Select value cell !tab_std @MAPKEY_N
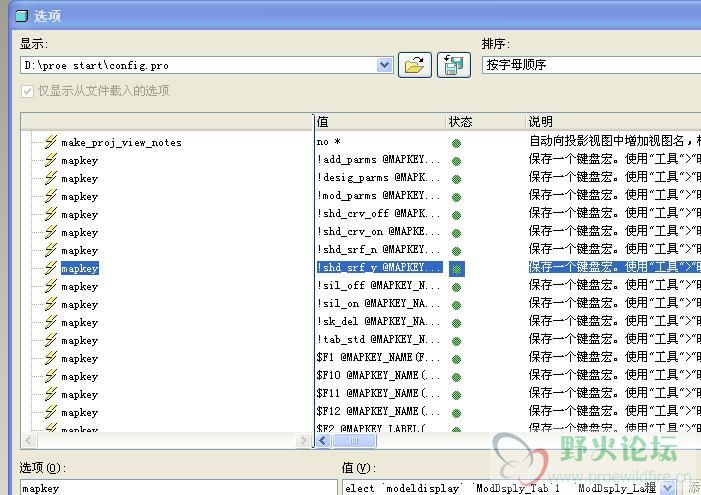The width and height of the screenshot is (701, 495). (x=378, y=339)
